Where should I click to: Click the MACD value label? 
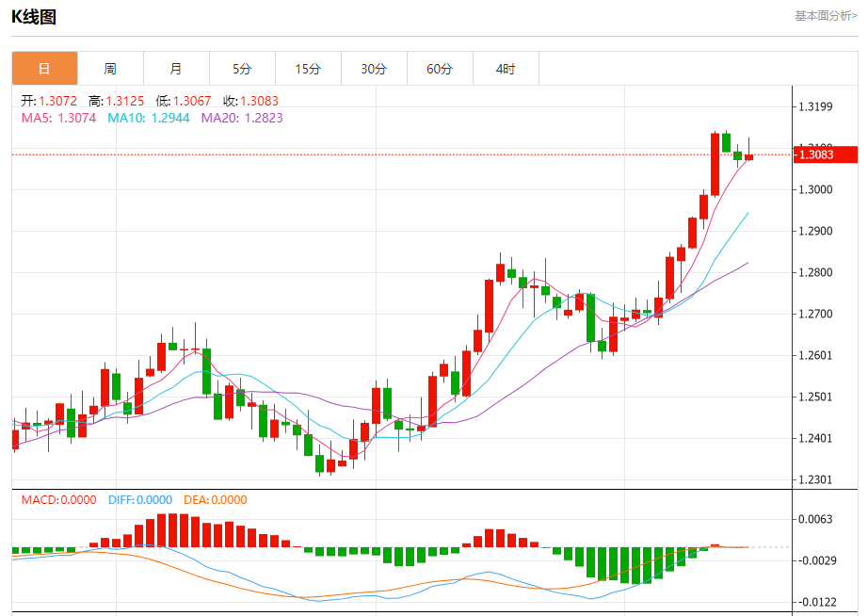(58, 499)
